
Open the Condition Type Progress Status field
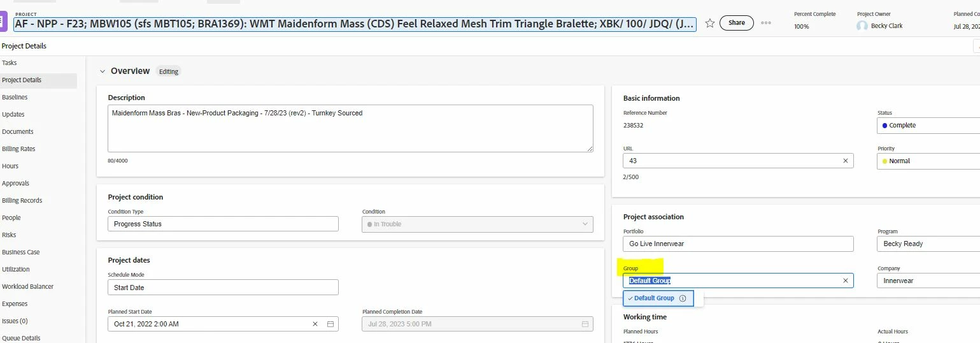(223, 224)
